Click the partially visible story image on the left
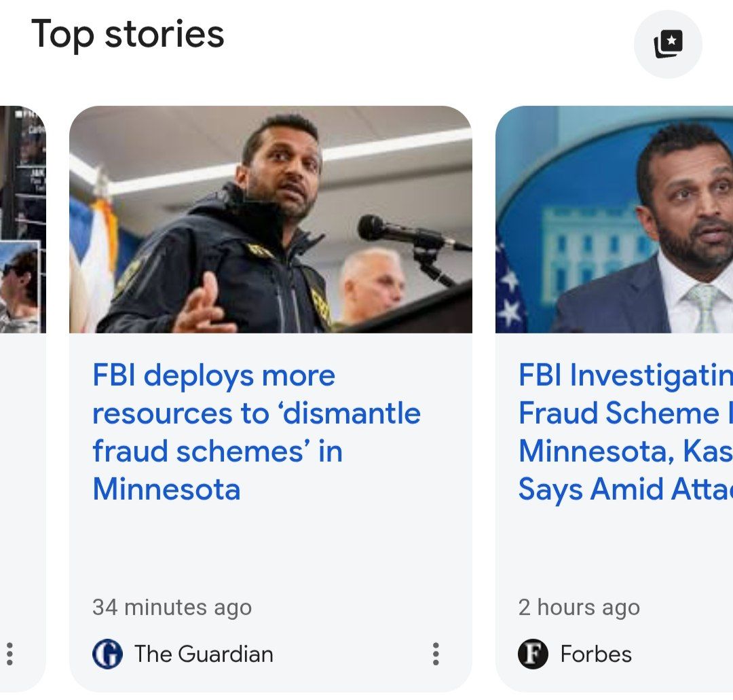The width and height of the screenshot is (733, 700). (22, 219)
